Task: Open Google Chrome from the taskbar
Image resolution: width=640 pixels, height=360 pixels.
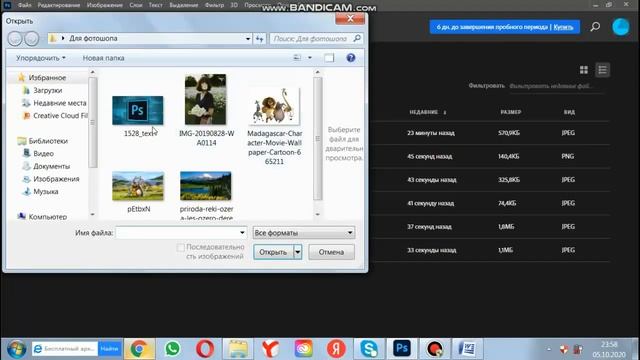Action: tap(139, 349)
